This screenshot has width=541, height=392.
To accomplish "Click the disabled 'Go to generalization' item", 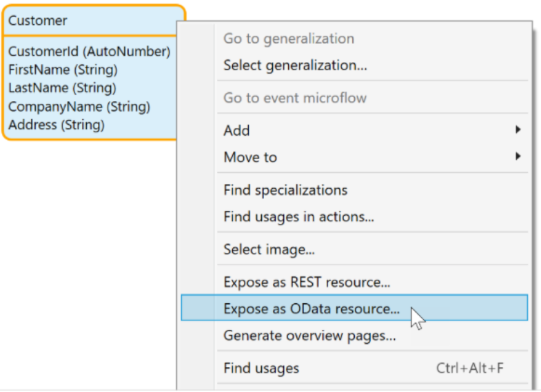I will pyautogui.click(x=288, y=39).
